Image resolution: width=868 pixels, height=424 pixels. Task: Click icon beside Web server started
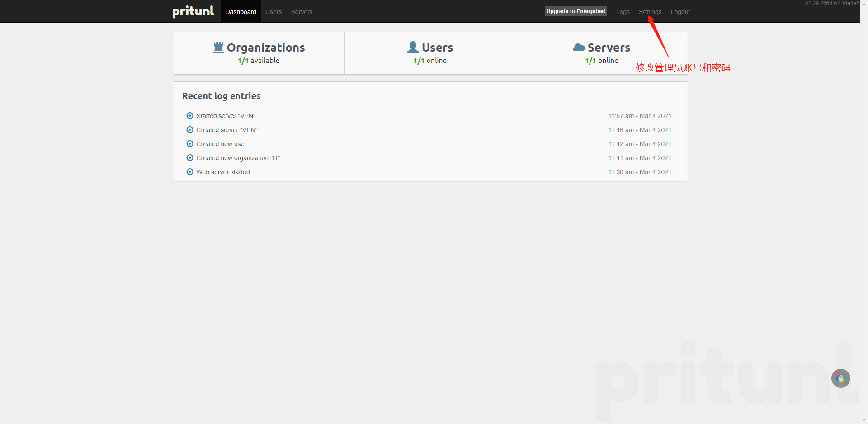190,172
